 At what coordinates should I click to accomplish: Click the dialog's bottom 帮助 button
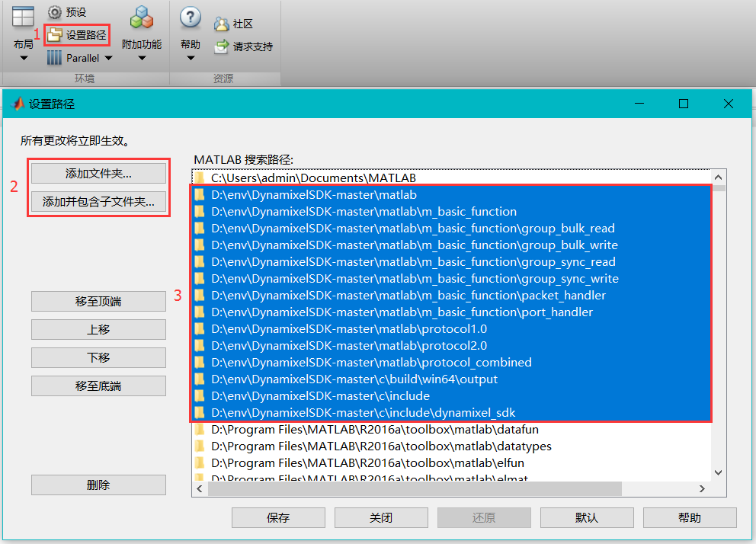coord(690,517)
